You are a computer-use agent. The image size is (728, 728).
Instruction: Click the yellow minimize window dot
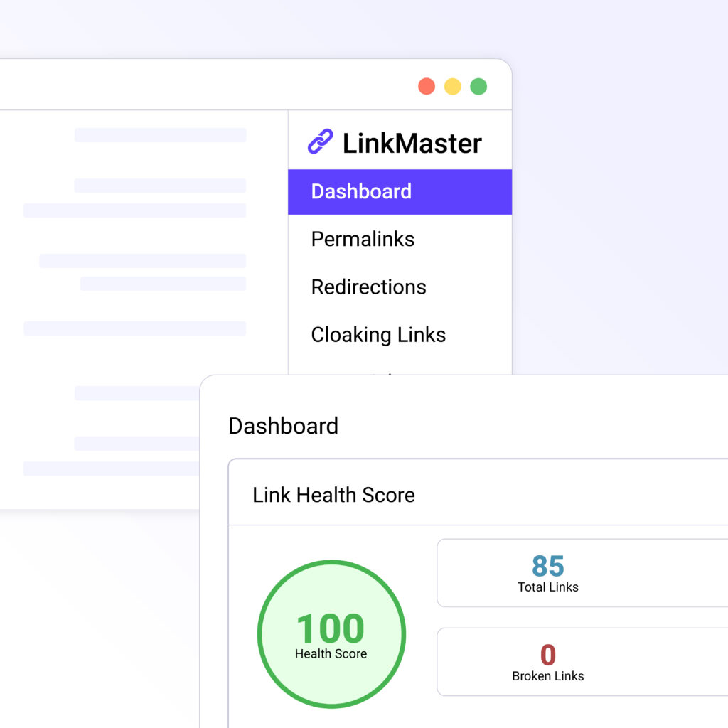(x=453, y=87)
